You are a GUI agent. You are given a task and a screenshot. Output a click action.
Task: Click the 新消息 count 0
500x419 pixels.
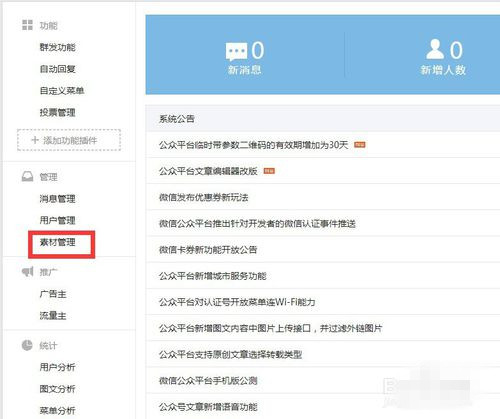258,50
